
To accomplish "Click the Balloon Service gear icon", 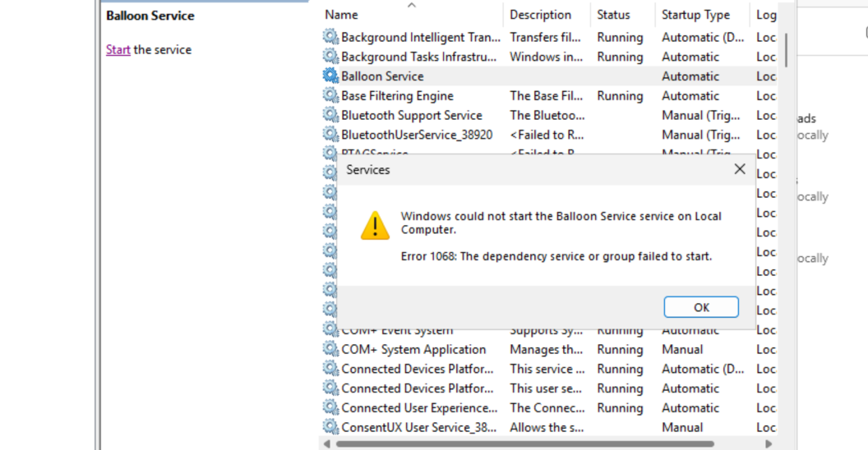I will pyautogui.click(x=330, y=76).
